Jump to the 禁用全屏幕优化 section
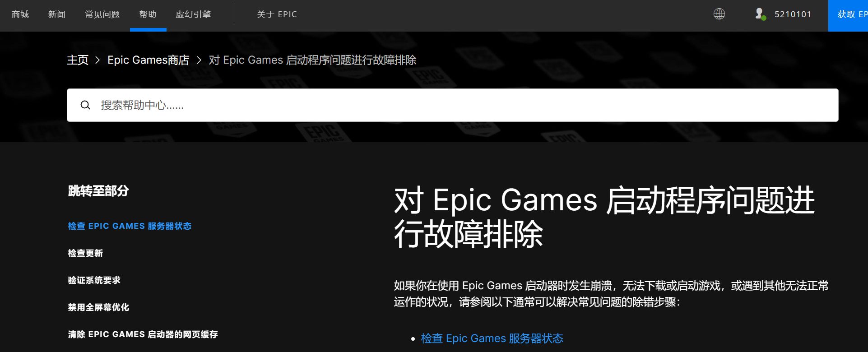This screenshot has width=868, height=352. [x=98, y=307]
